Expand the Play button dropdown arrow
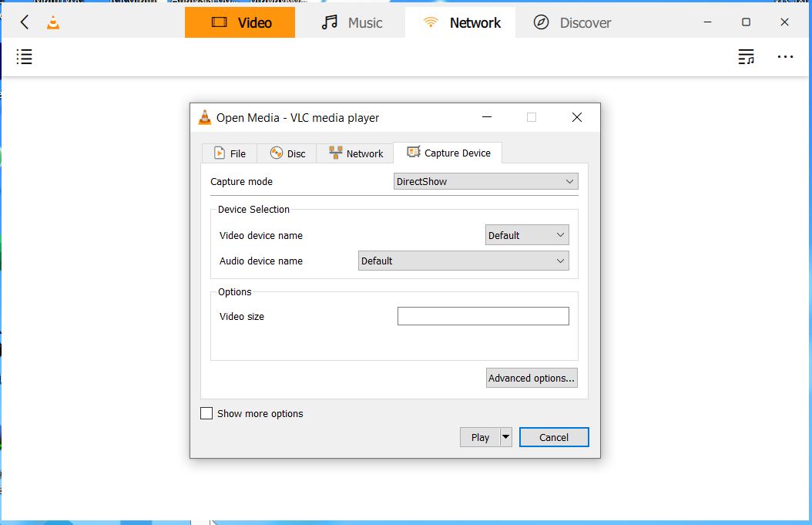 (x=506, y=437)
